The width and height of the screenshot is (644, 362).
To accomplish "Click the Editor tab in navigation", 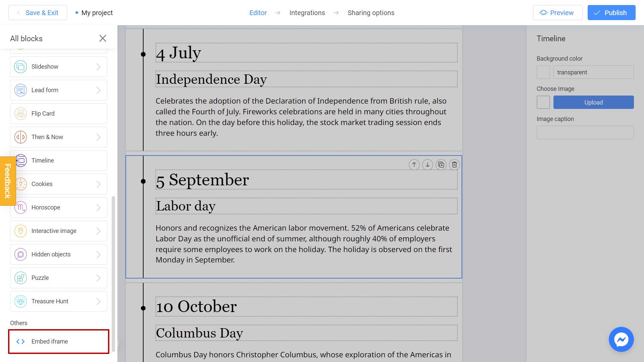I will click(x=258, y=12).
